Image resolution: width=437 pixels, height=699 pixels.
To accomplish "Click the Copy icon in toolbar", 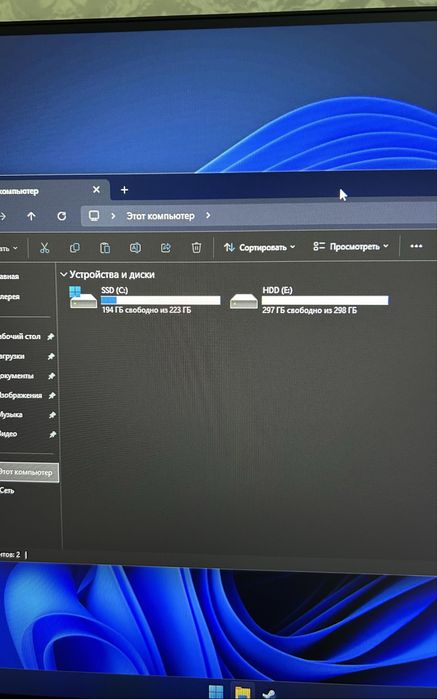I will point(74,247).
